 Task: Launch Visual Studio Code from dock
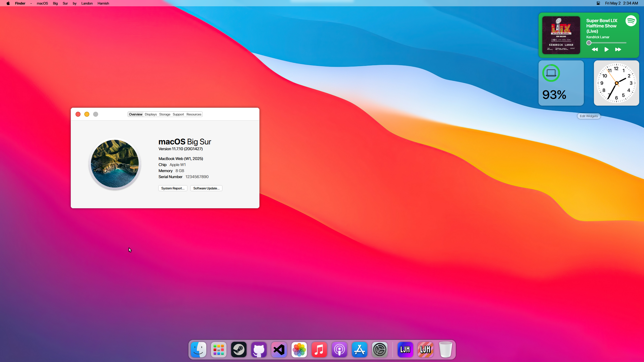click(279, 349)
